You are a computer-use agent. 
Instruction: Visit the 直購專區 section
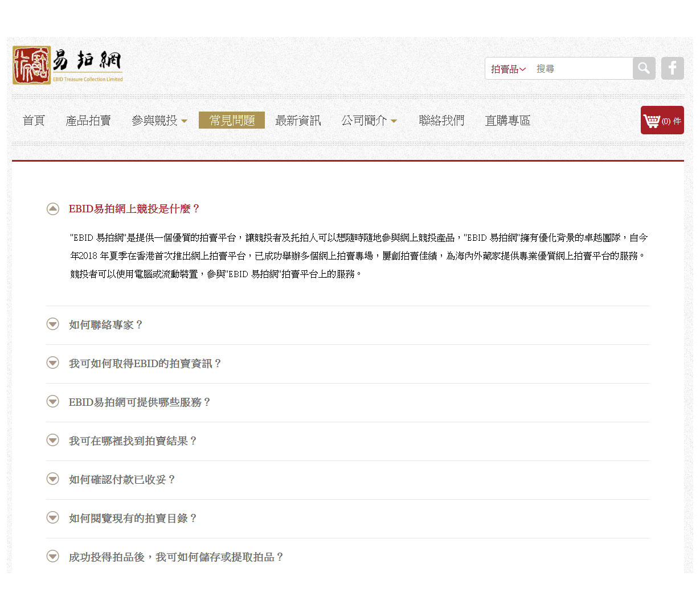(507, 121)
